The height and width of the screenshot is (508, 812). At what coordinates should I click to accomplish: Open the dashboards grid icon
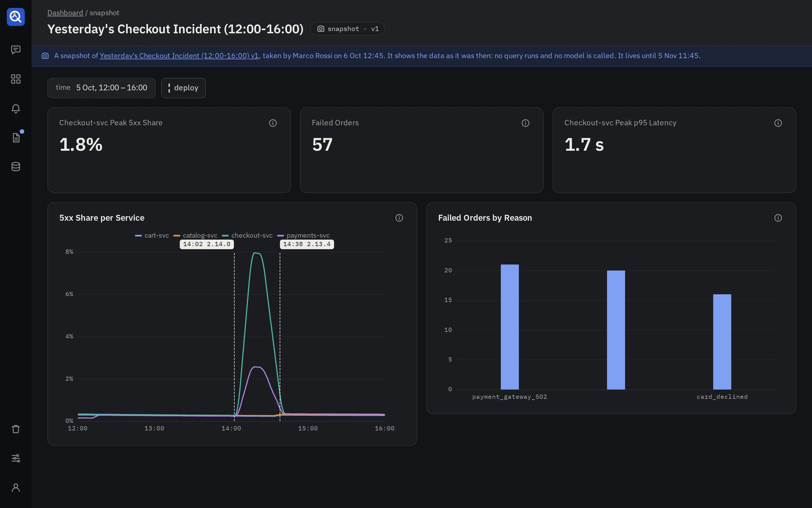(16, 79)
